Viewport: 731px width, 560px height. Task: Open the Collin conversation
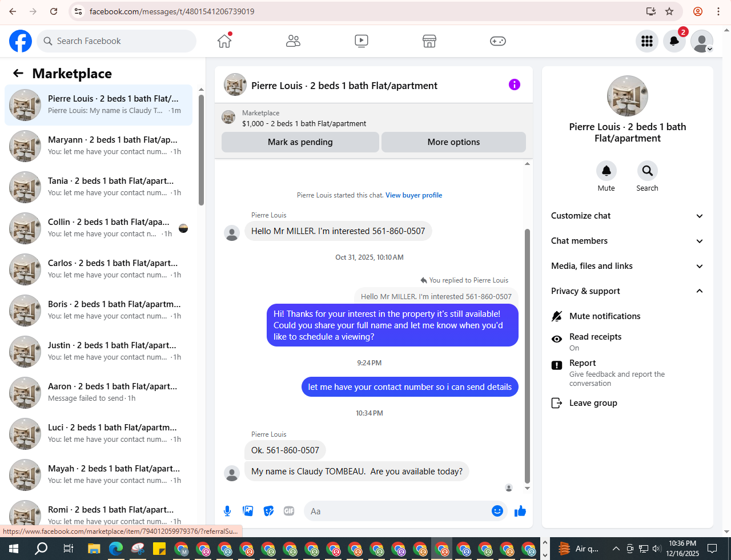[x=98, y=228]
